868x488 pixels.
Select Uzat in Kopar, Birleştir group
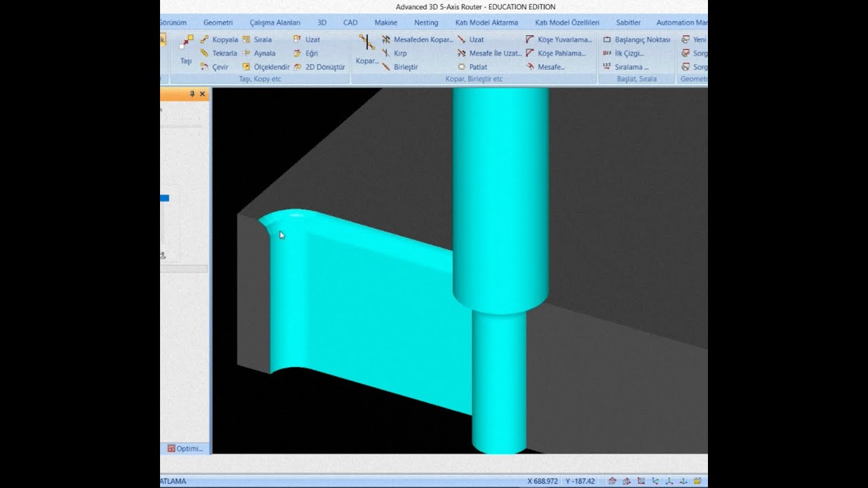pyautogui.click(x=471, y=39)
